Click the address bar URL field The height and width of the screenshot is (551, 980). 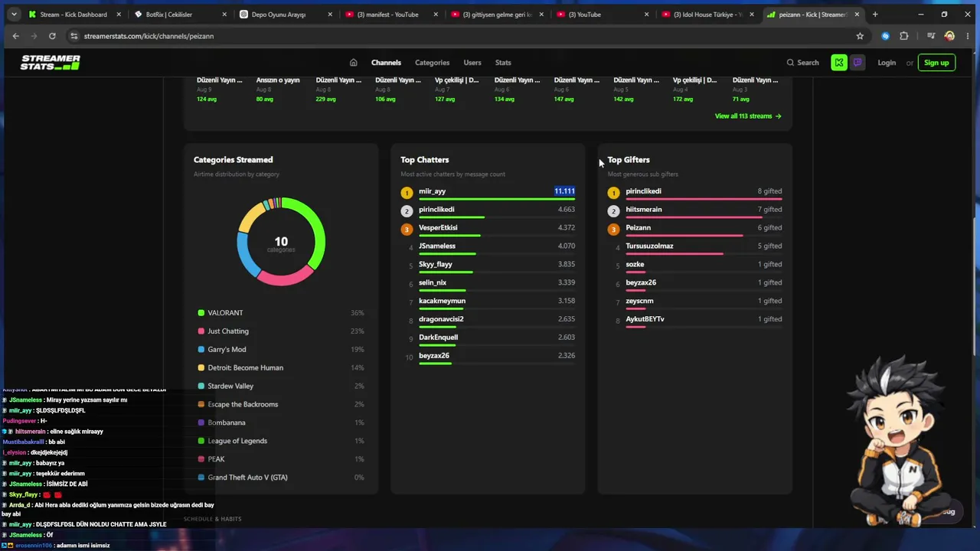coord(459,36)
